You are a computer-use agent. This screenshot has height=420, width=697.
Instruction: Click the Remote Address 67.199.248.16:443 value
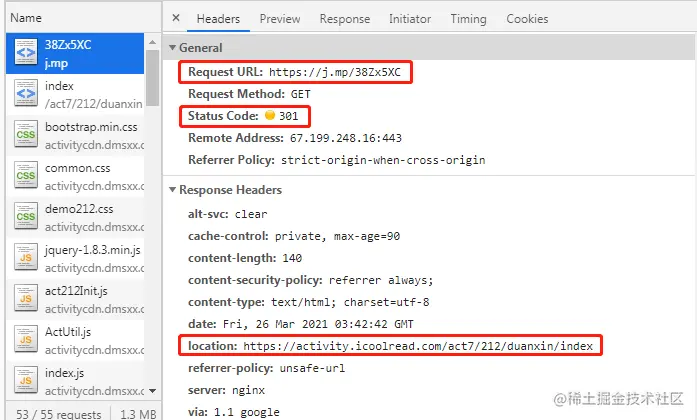tap(346, 138)
